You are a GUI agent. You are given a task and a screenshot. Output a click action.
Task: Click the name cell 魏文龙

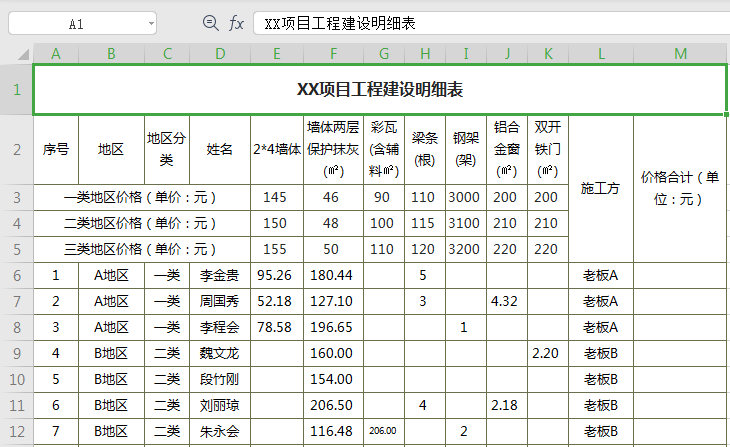coord(220,353)
